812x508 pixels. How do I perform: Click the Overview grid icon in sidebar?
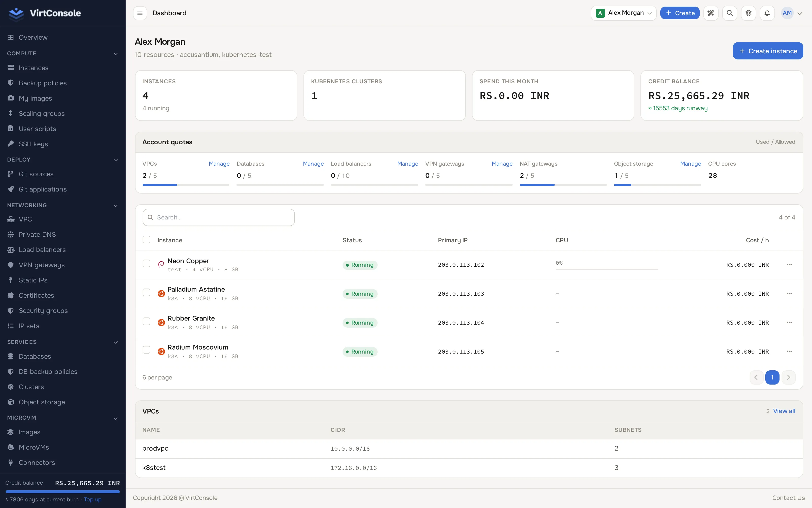tap(11, 37)
